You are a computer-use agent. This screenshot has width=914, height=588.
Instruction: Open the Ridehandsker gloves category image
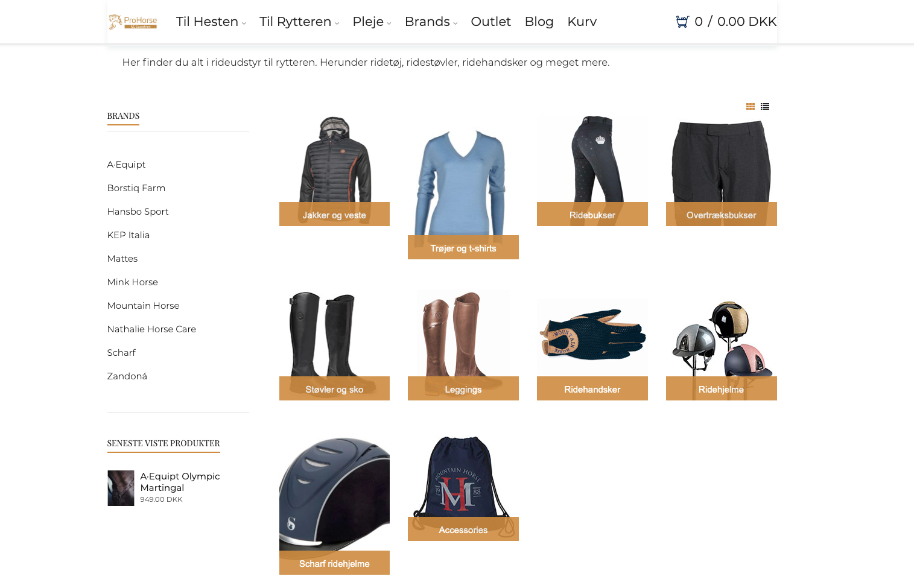click(592, 336)
